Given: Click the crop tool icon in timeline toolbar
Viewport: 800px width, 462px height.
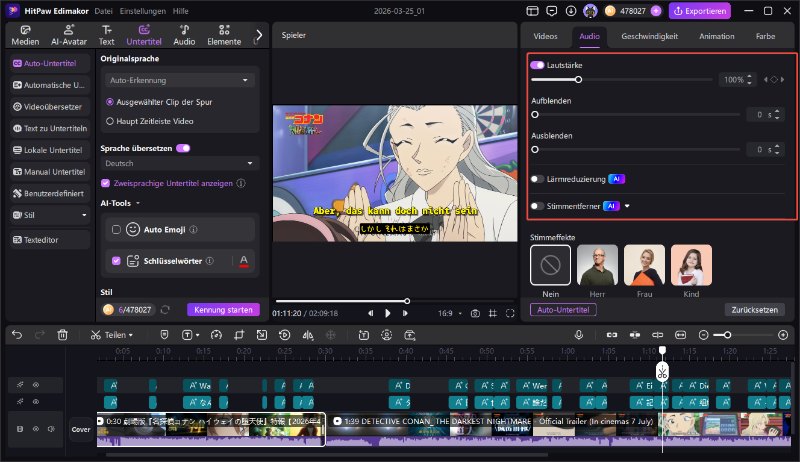Looking at the screenshot, I should [239, 335].
